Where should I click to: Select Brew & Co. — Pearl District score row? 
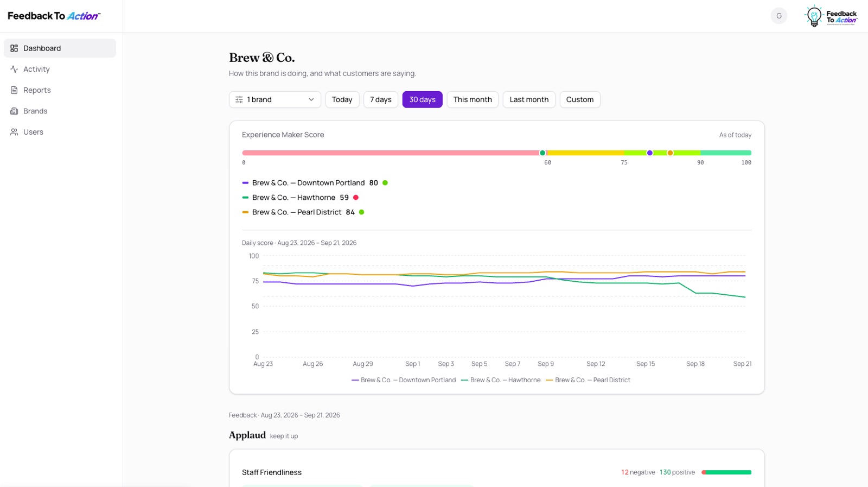coord(303,212)
